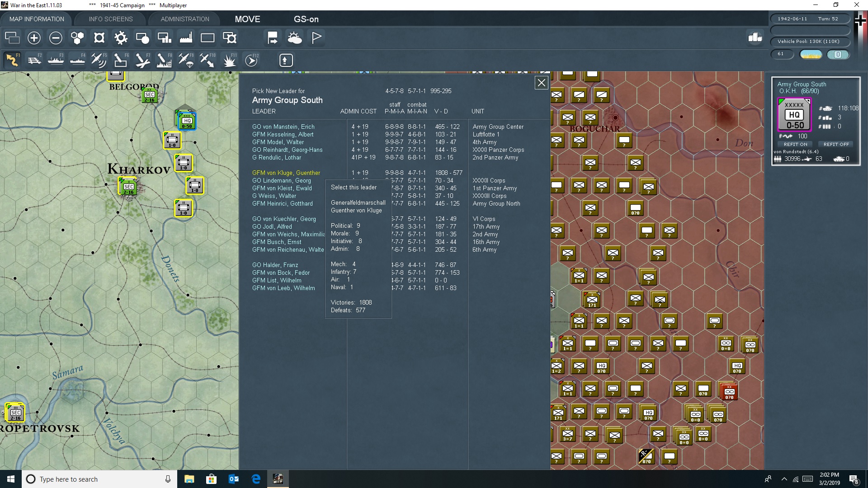
Task: Click the F12 circular arrow icon
Action: (x=251, y=60)
